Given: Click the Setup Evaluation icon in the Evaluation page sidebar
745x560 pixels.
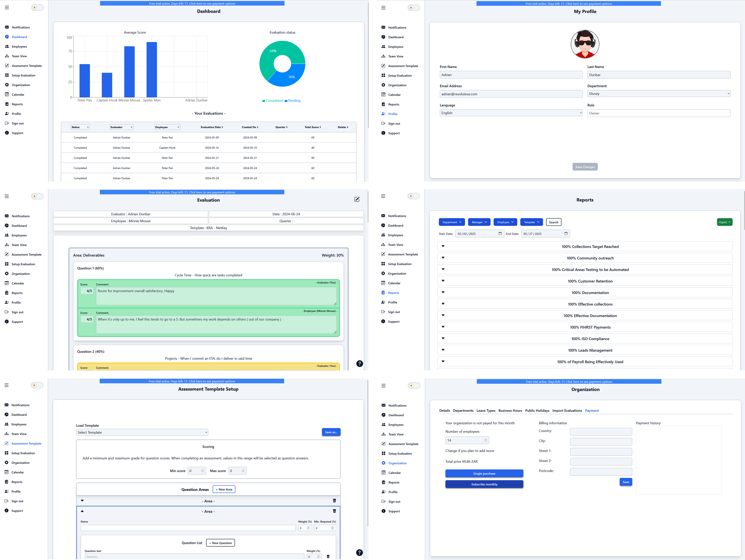Looking at the screenshot, I should [x=7, y=264].
